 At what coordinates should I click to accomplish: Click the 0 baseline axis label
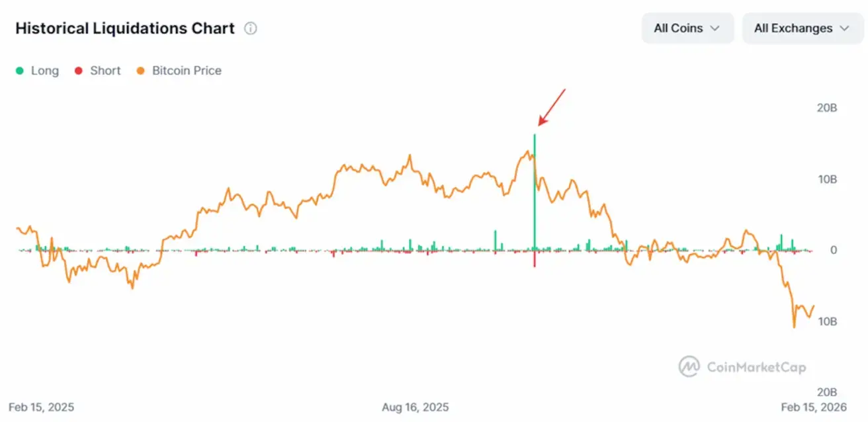[834, 250]
